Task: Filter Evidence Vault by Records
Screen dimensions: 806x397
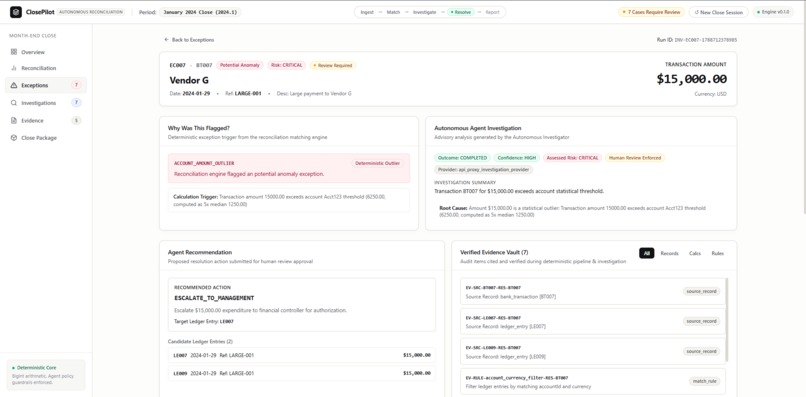Action: (669, 253)
